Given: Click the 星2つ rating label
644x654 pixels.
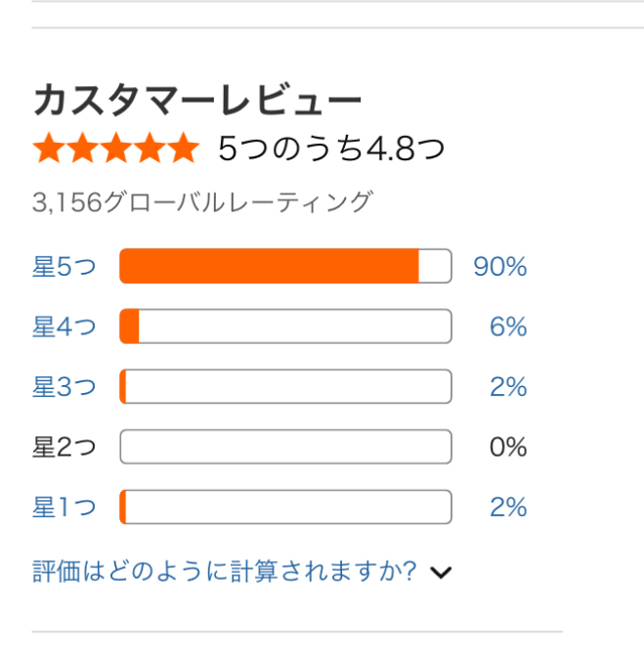Looking at the screenshot, I should click(x=64, y=447).
